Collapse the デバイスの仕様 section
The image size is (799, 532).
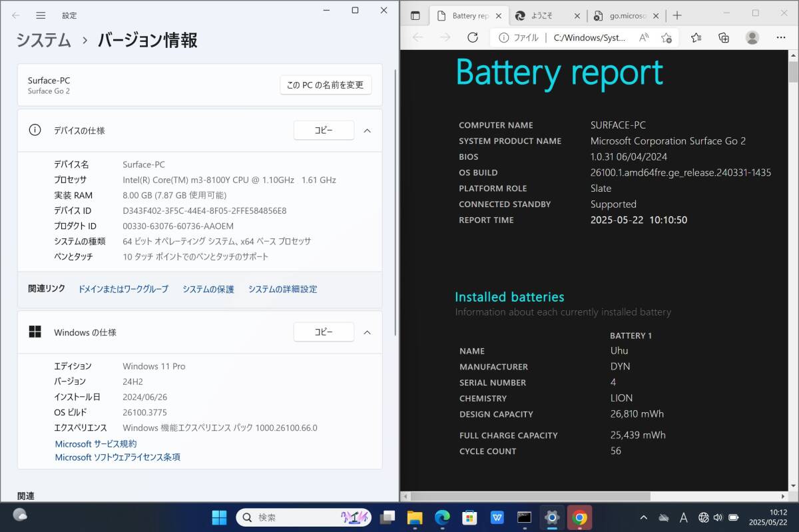coord(367,131)
